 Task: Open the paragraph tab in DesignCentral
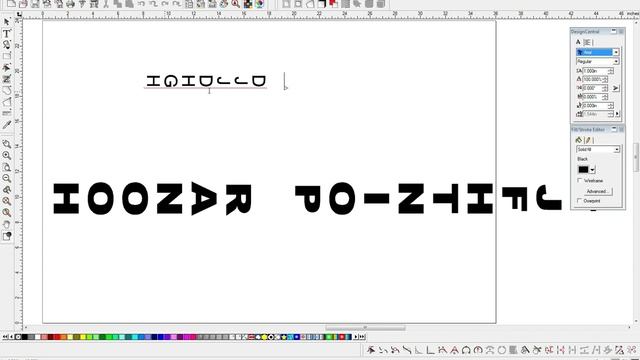pyautogui.click(x=587, y=42)
